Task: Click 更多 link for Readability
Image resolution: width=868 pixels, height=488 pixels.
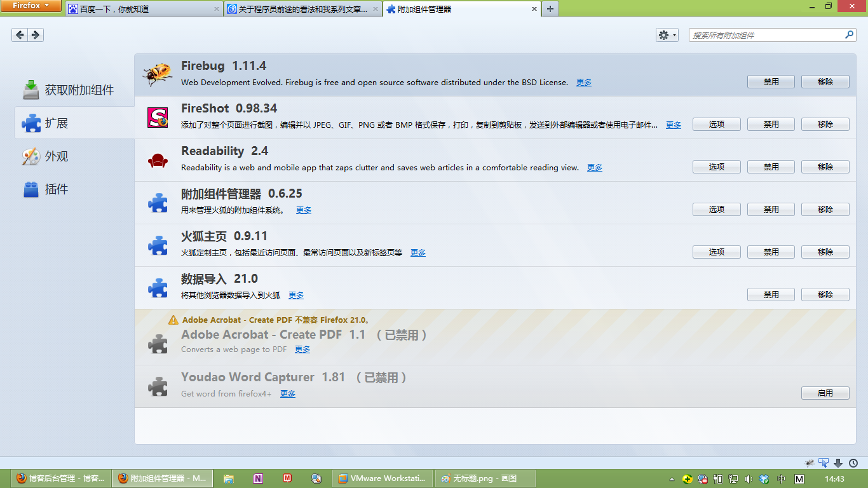Action: pos(595,168)
